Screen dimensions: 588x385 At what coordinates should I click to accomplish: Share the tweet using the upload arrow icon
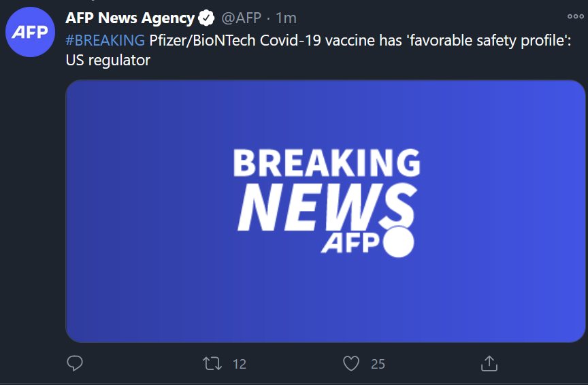(489, 364)
